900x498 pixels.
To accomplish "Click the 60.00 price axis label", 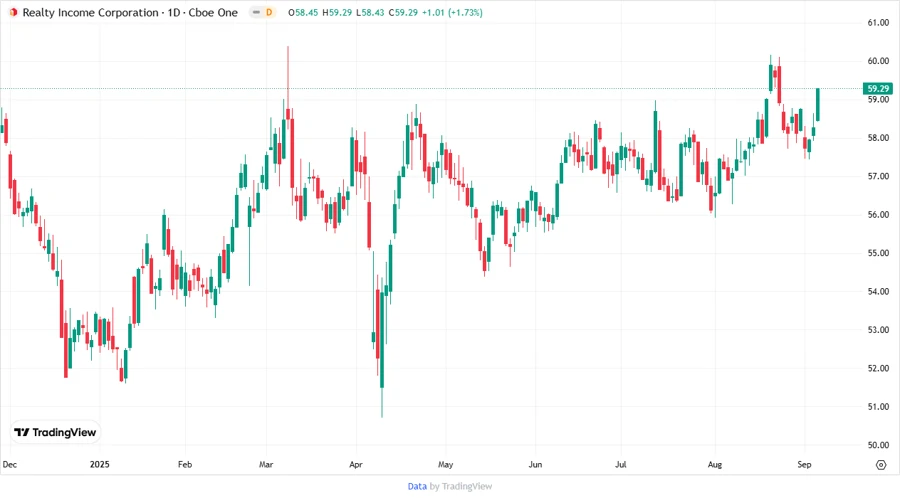I will click(878, 61).
